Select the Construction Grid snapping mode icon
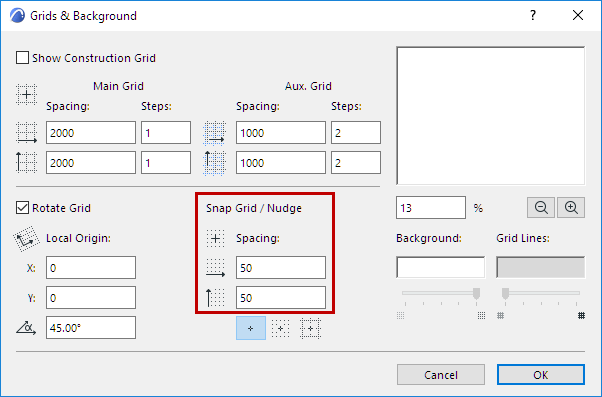Screen dimensions: 602x397 click(310, 328)
